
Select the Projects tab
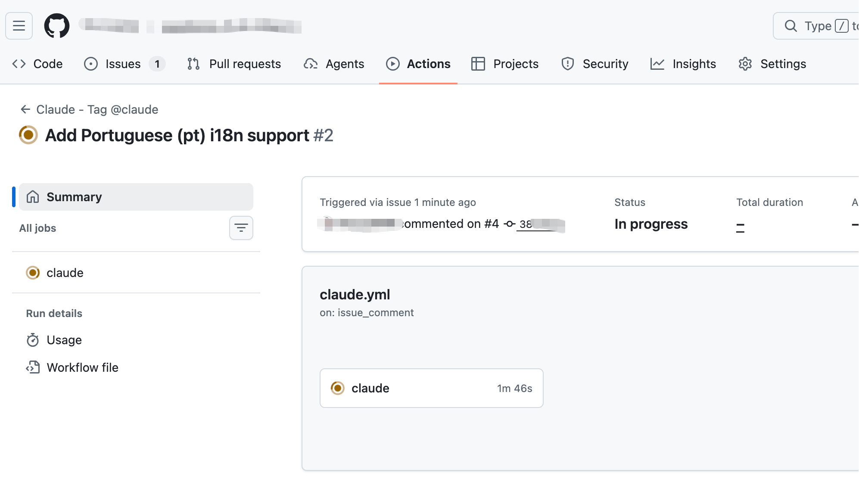click(505, 64)
